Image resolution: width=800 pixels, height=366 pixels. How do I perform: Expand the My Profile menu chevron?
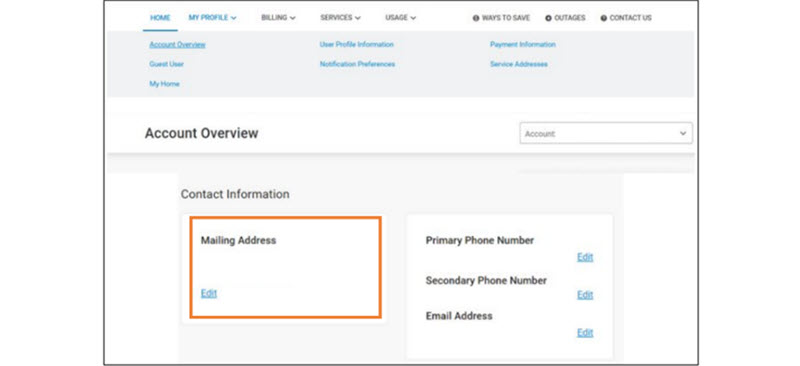[x=234, y=18]
